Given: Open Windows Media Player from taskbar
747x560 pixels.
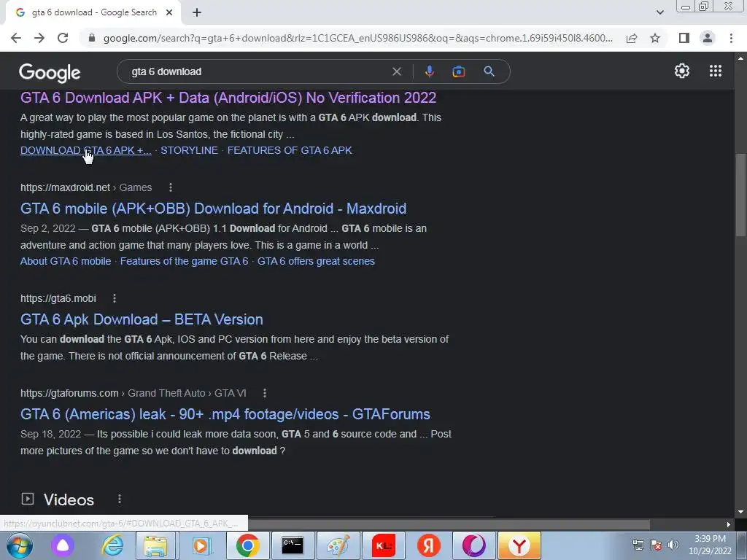Looking at the screenshot, I should pyautogui.click(x=201, y=545).
